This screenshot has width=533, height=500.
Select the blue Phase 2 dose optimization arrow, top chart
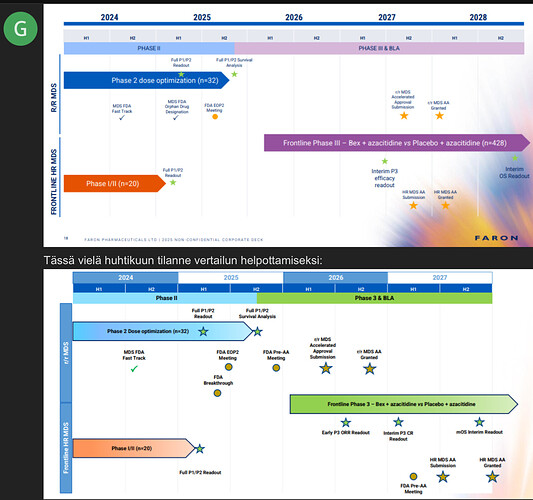coord(147,80)
